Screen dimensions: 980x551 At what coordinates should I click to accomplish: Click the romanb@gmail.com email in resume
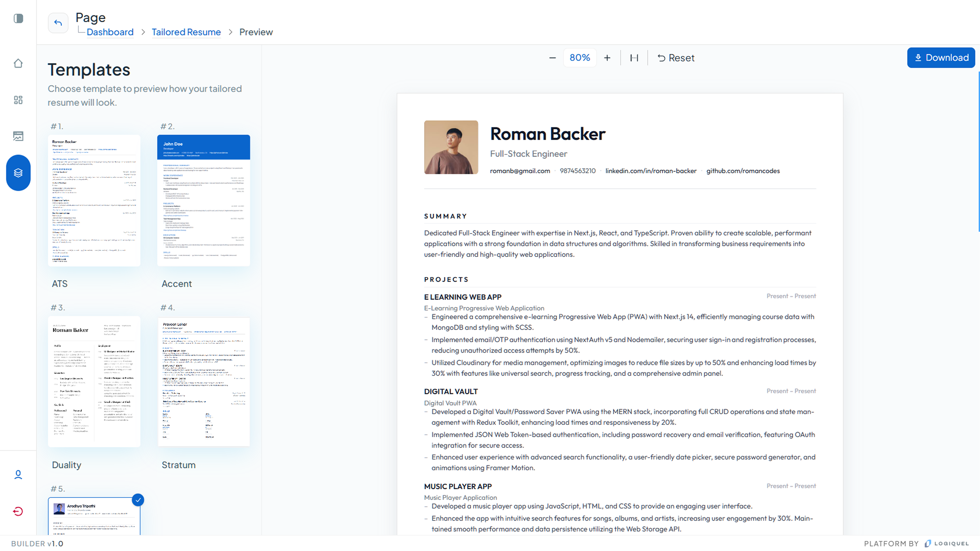pyautogui.click(x=520, y=171)
